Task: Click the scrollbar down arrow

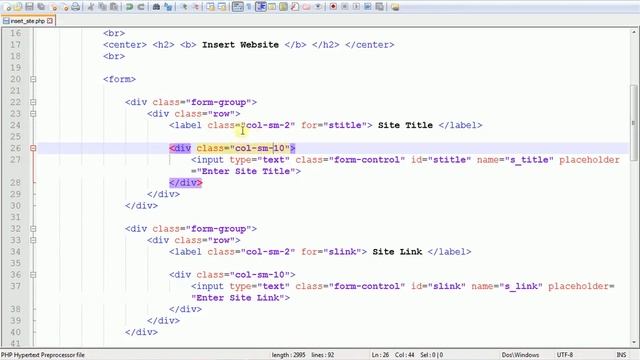Action: [634, 342]
